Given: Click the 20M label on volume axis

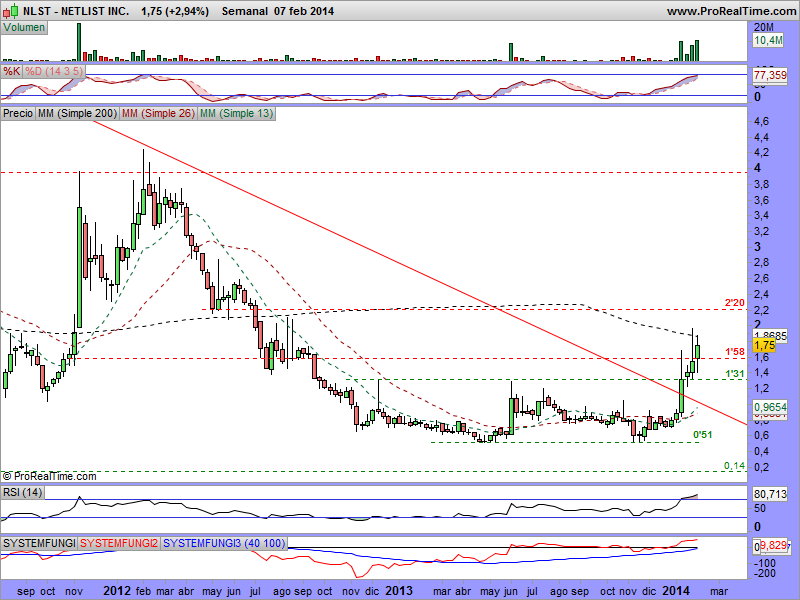Looking at the screenshot, I should (x=764, y=27).
